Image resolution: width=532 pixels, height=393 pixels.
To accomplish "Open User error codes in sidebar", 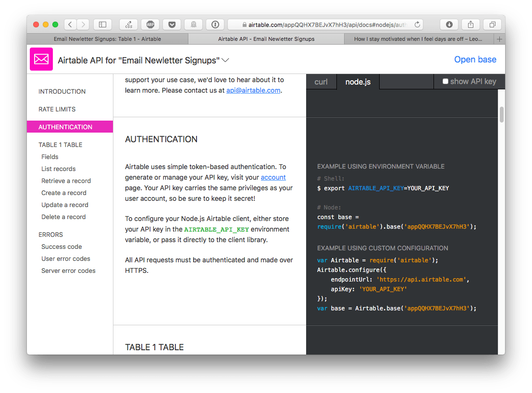I will pyautogui.click(x=66, y=259).
